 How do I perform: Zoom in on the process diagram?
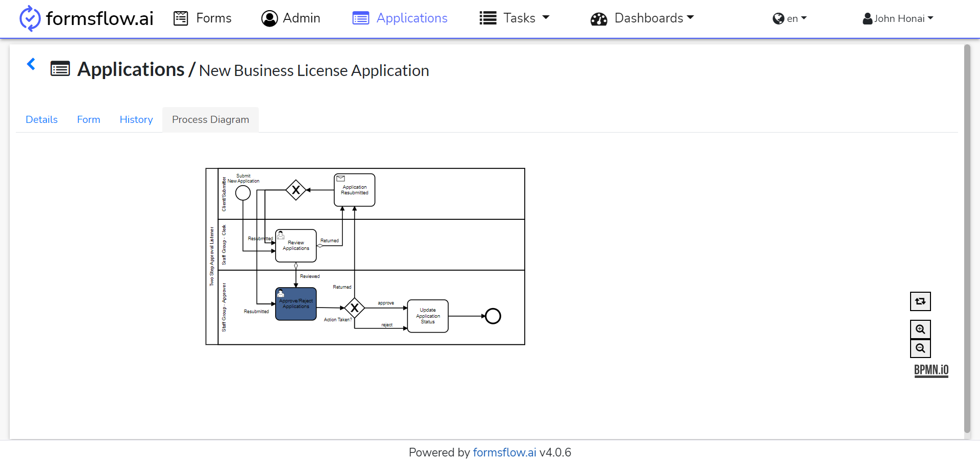coord(920,329)
